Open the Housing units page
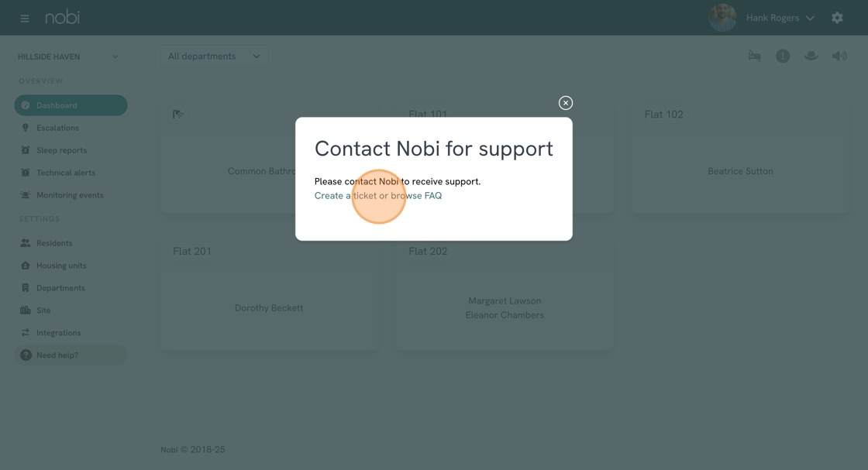Screen dimensions: 868x470 [61, 266]
